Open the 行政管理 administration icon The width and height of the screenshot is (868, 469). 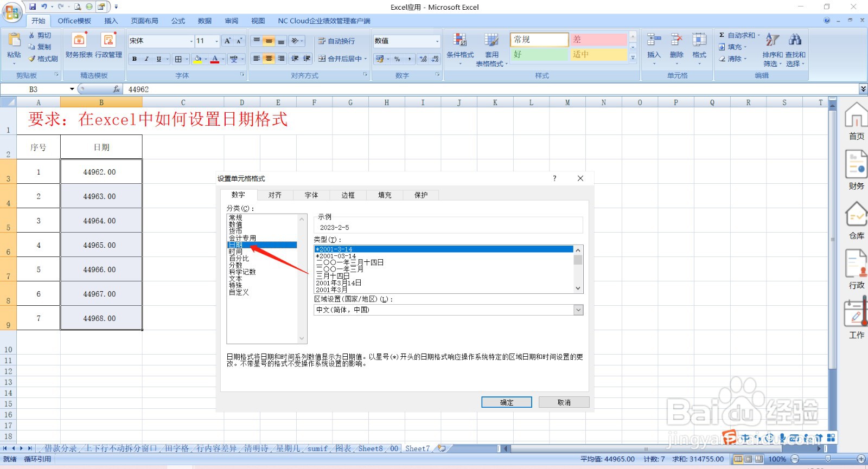[108, 41]
